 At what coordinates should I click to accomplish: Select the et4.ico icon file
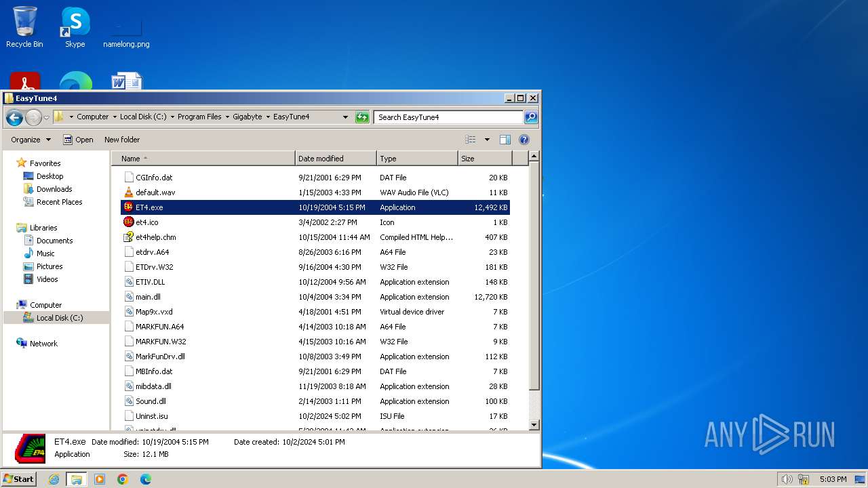pyautogui.click(x=129, y=222)
